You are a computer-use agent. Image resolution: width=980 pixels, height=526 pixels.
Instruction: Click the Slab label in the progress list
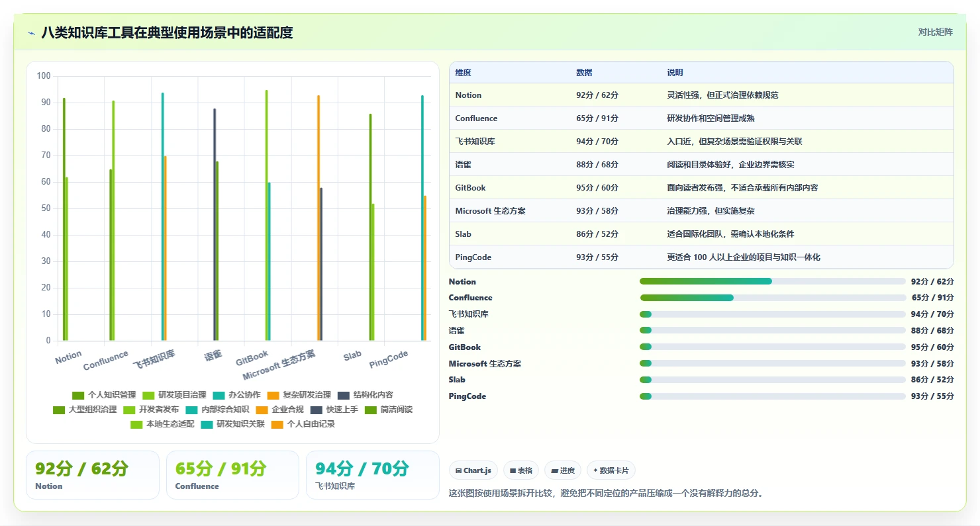click(x=457, y=380)
